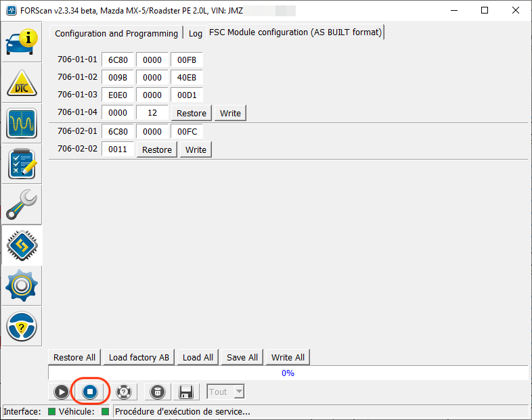This screenshot has width=532, height=420.
Task: Open the Tout dropdown filter
Action: coord(225,392)
